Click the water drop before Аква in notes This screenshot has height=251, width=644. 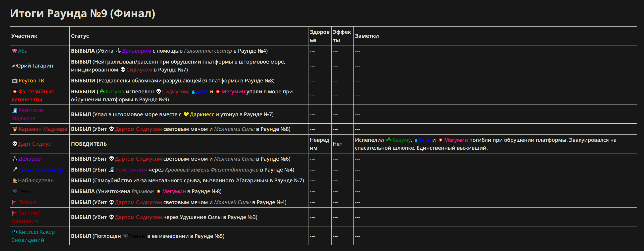click(x=416, y=140)
